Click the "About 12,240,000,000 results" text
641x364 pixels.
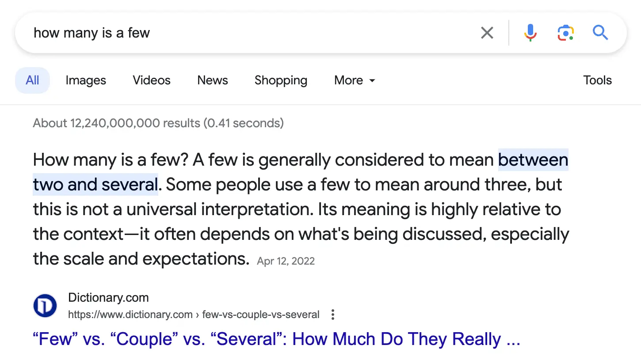click(158, 123)
